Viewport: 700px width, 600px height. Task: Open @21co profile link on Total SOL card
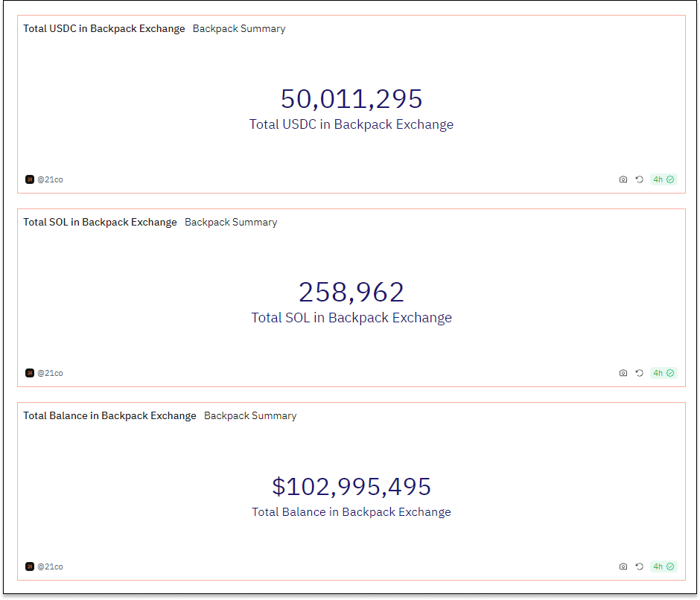(50, 373)
